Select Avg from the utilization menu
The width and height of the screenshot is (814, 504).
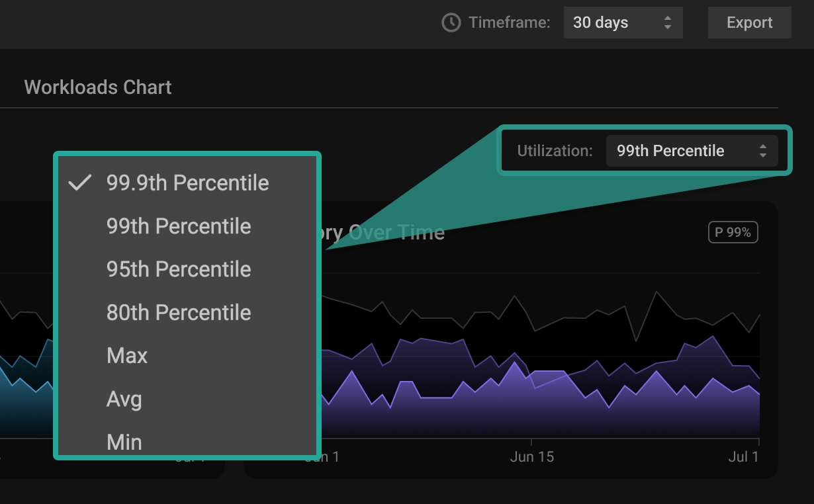click(124, 399)
